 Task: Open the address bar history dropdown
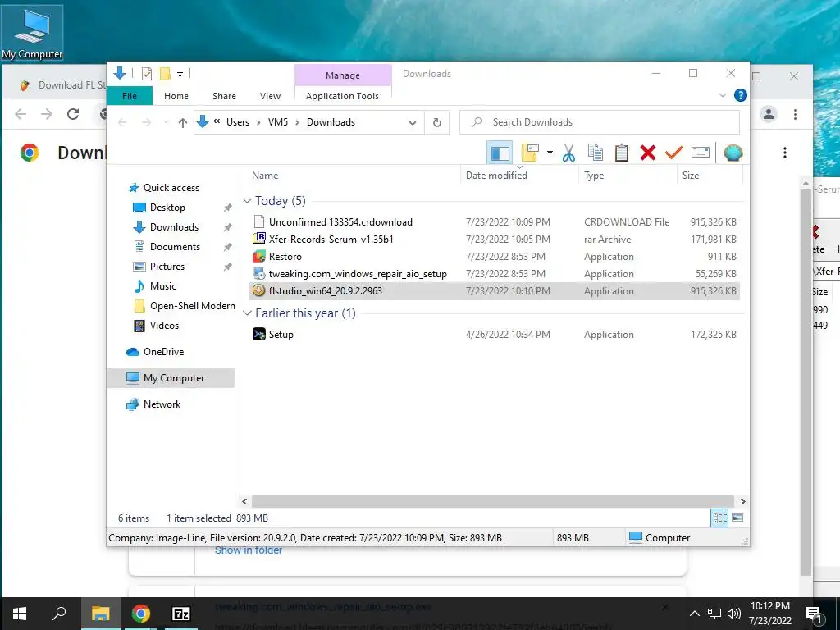413,123
